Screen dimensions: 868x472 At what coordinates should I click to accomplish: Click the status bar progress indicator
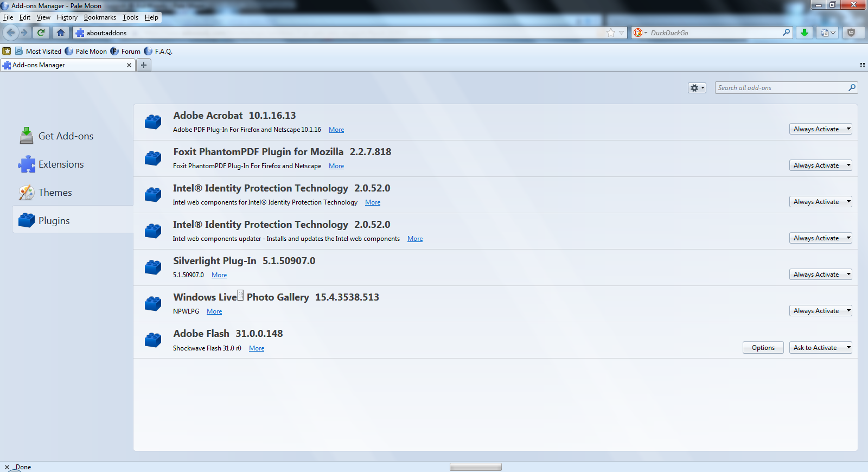476,467
